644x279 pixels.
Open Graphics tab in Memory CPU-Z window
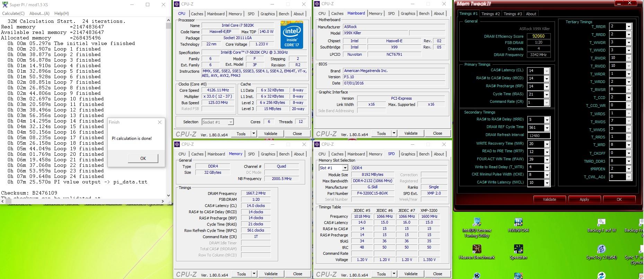click(x=268, y=154)
